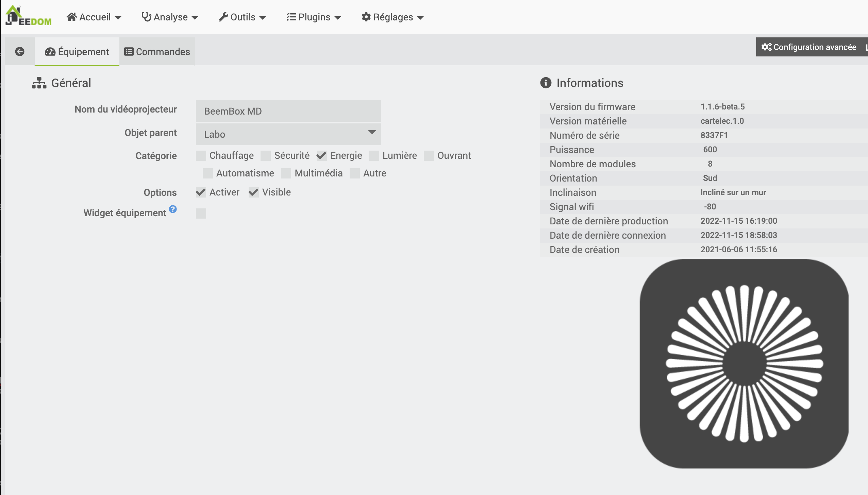Screen dimensions: 868x495
Task: Open the Analyse menu
Action: (x=170, y=17)
